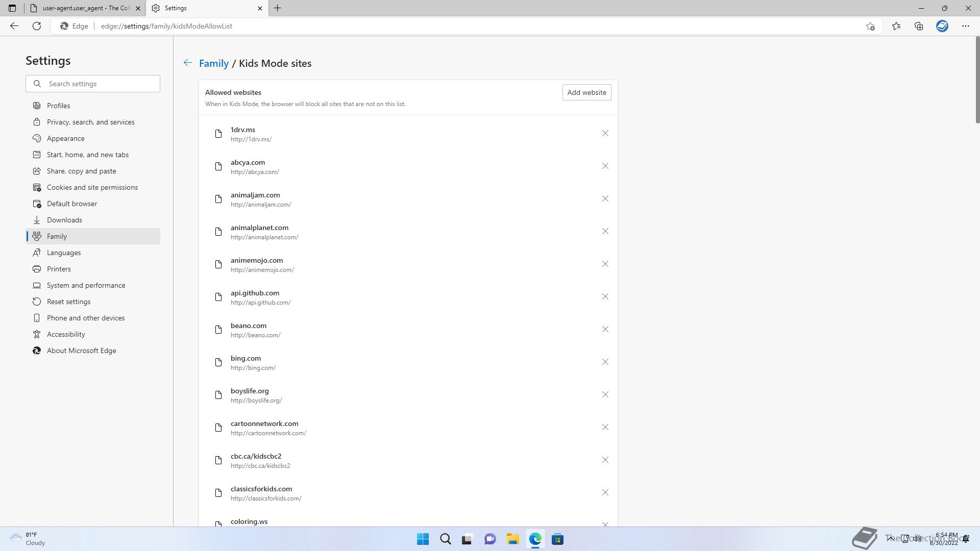Image resolution: width=980 pixels, height=551 pixels.
Task: Click the Add website button
Action: pos(586,92)
